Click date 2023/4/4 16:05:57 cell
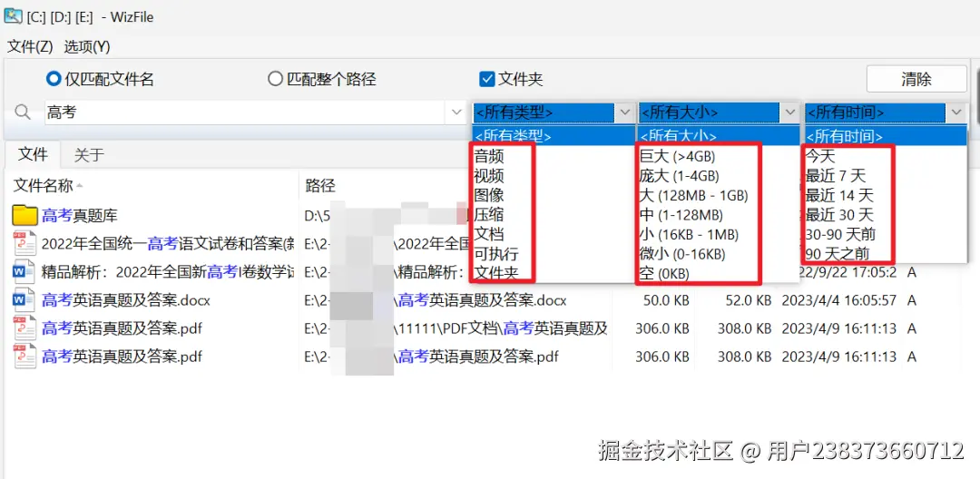 pos(839,300)
